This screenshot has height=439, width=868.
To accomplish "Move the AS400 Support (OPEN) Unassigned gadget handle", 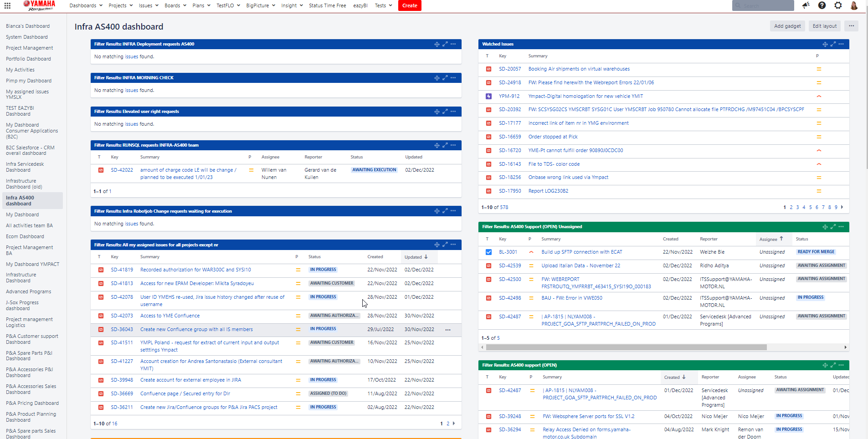I will 825,227.
